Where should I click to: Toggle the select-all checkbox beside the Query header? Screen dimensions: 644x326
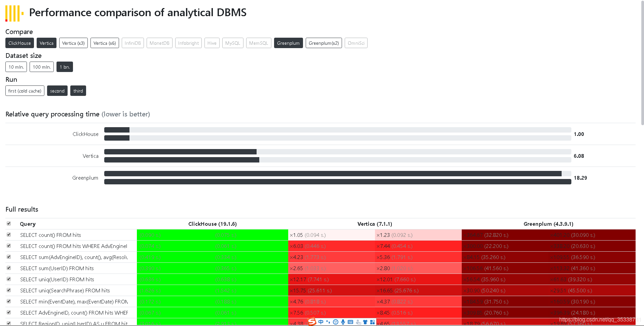tap(9, 223)
